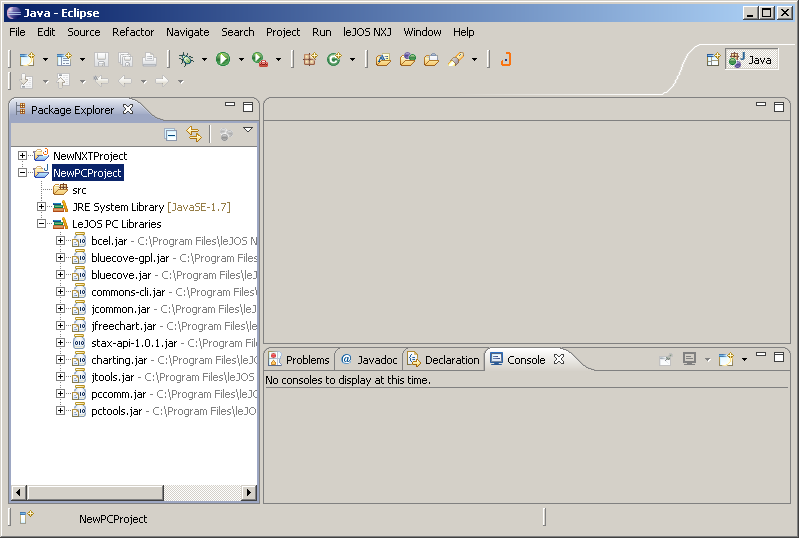Maximize the Package Explorer view
The width and height of the screenshot is (799, 538).
[248, 106]
